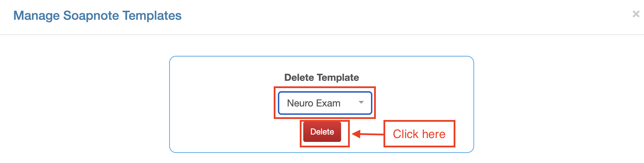Click the dropdown caret arrow
This screenshot has height=163, width=644.
click(361, 102)
